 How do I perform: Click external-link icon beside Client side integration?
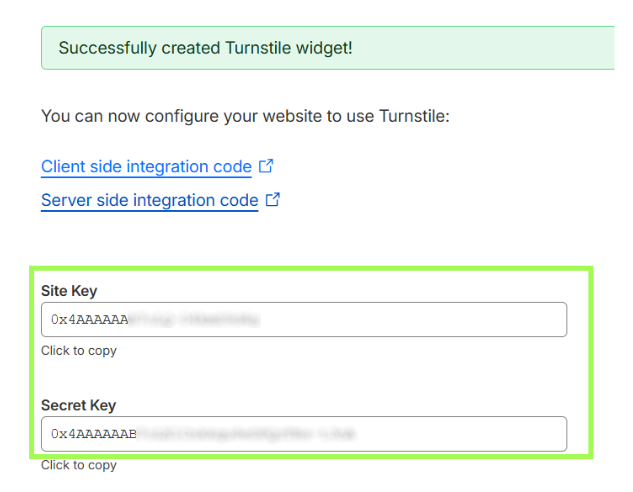pos(266,166)
